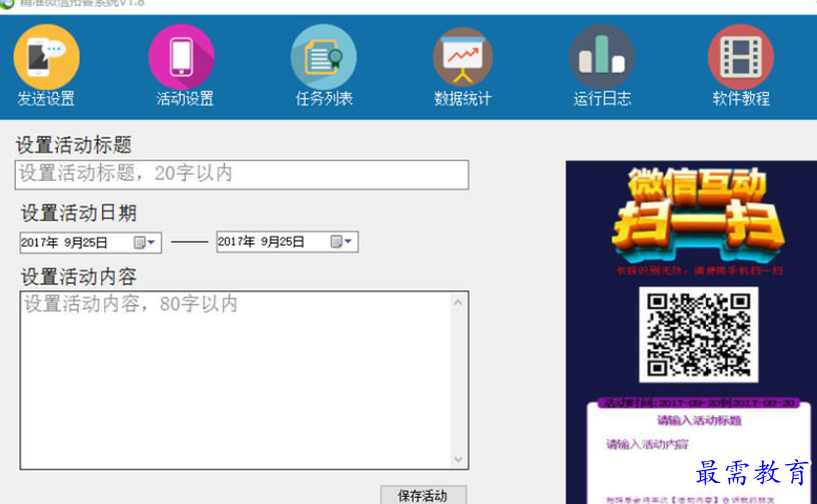Open the 发送设置 icon
The image size is (817, 504).
click(x=46, y=57)
